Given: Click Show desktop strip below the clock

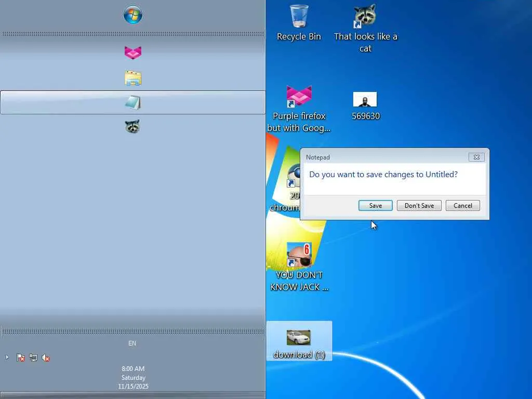Looking at the screenshot, I should coord(132,395).
